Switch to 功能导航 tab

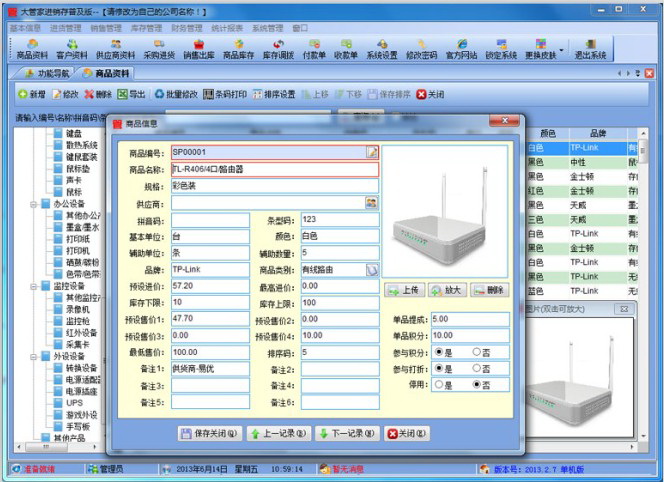[x=46, y=73]
